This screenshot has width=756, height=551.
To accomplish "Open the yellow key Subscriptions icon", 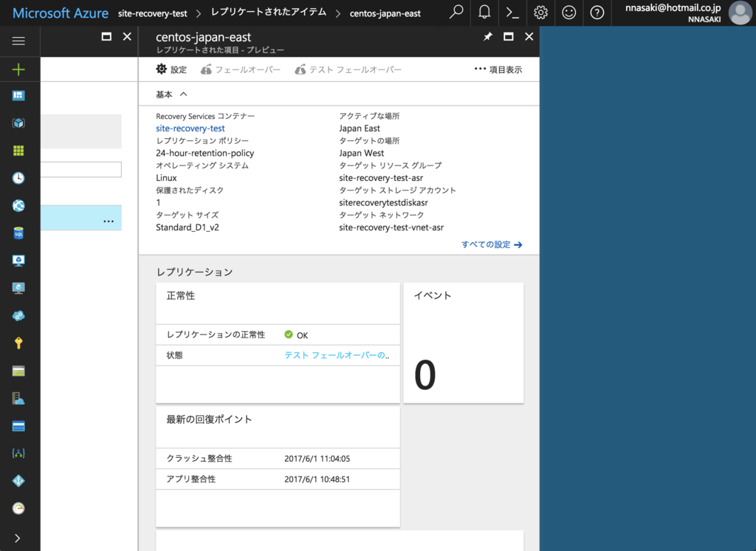I will coord(18,343).
